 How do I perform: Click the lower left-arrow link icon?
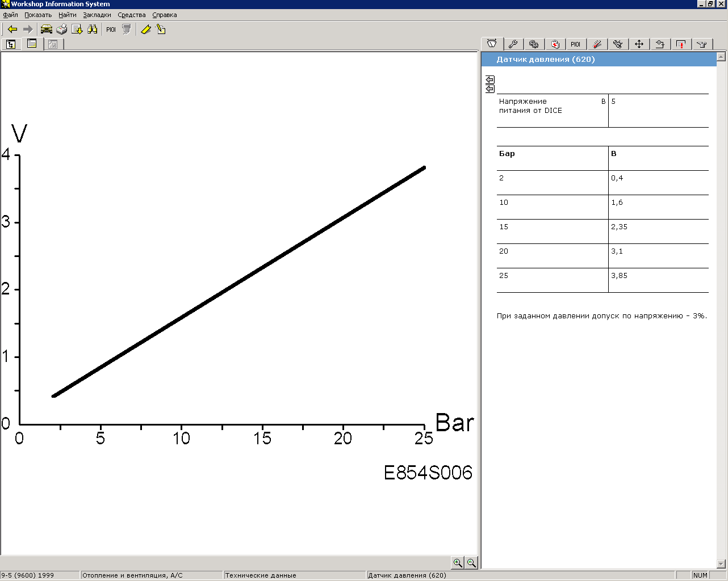coord(490,89)
